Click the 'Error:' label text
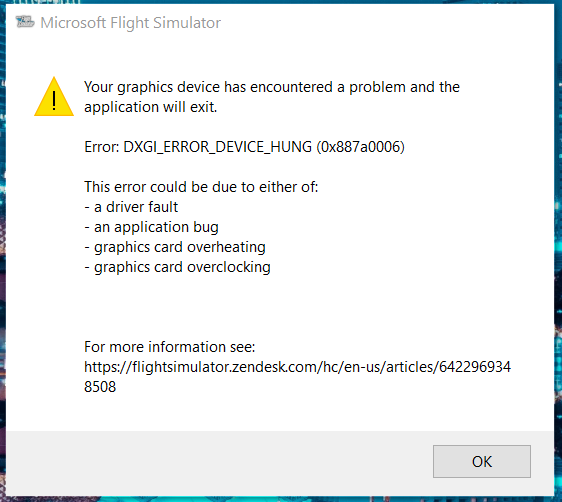Screen dimensions: 562x502 (102, 147)
